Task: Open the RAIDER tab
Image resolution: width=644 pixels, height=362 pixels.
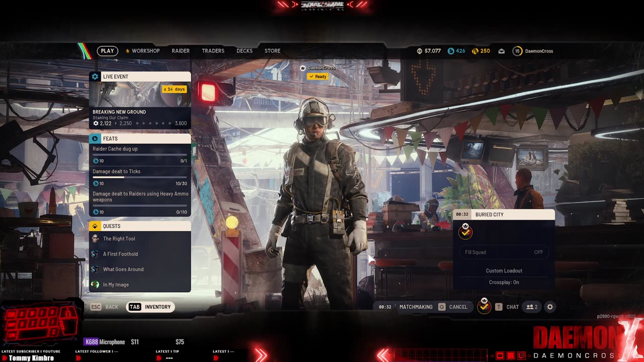Action: point(181,51)
